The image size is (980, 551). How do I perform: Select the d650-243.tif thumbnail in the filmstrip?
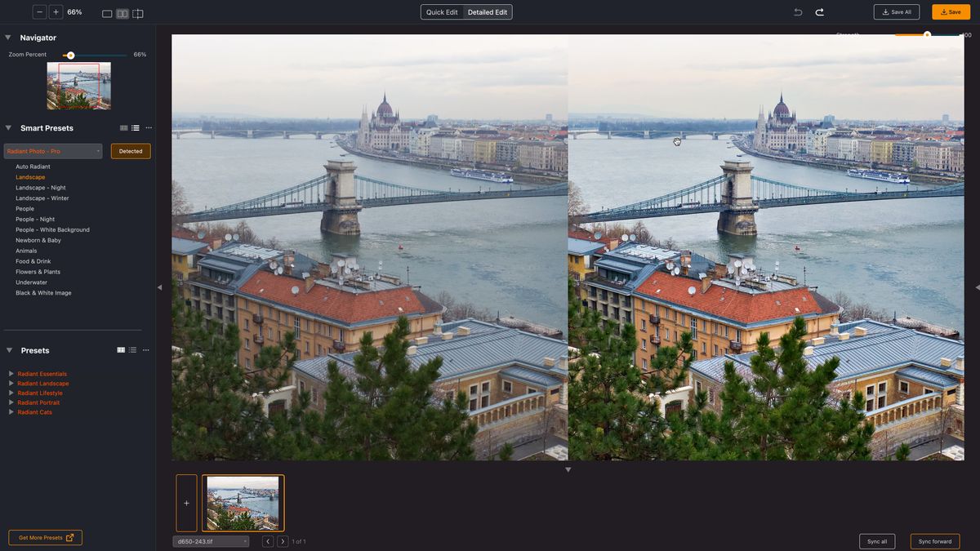pyautogui.click(x=242, y=501)
